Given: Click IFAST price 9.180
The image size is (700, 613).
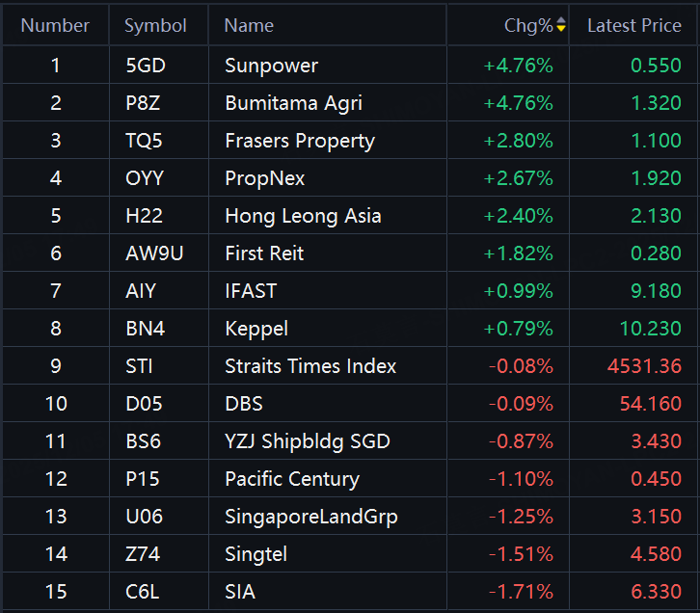Looking at the screenshot, I should pos(656,291).
